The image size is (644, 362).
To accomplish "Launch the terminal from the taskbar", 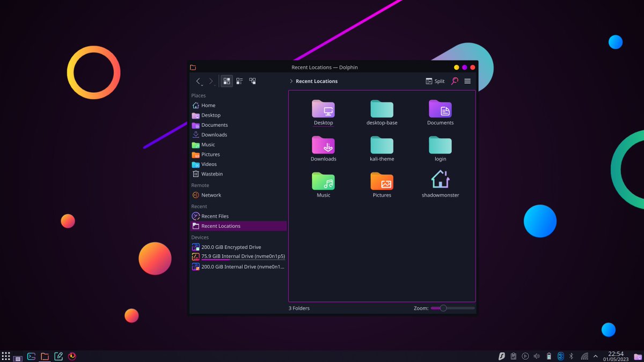I will [x=32, y=356].
